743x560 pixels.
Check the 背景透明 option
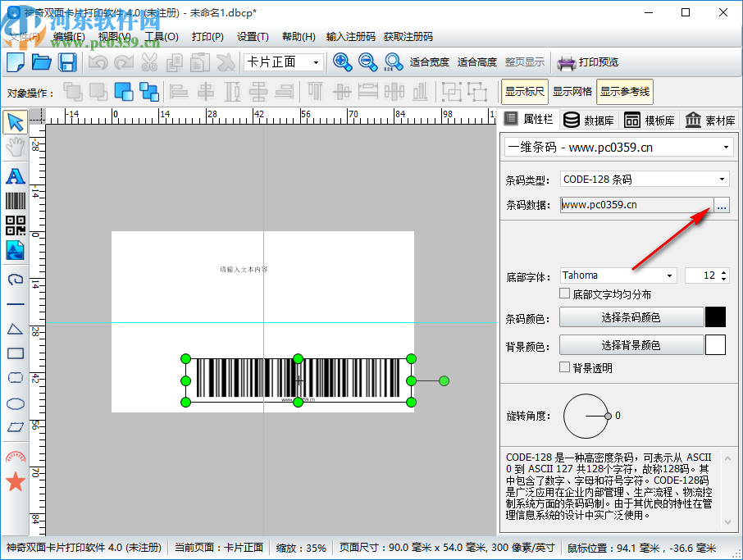point(564,368)
